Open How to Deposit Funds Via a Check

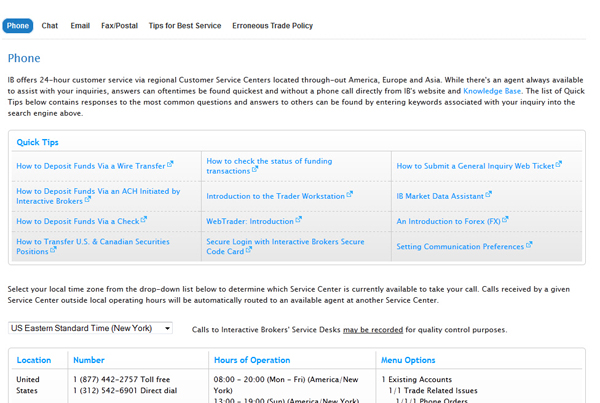[78, 221]
